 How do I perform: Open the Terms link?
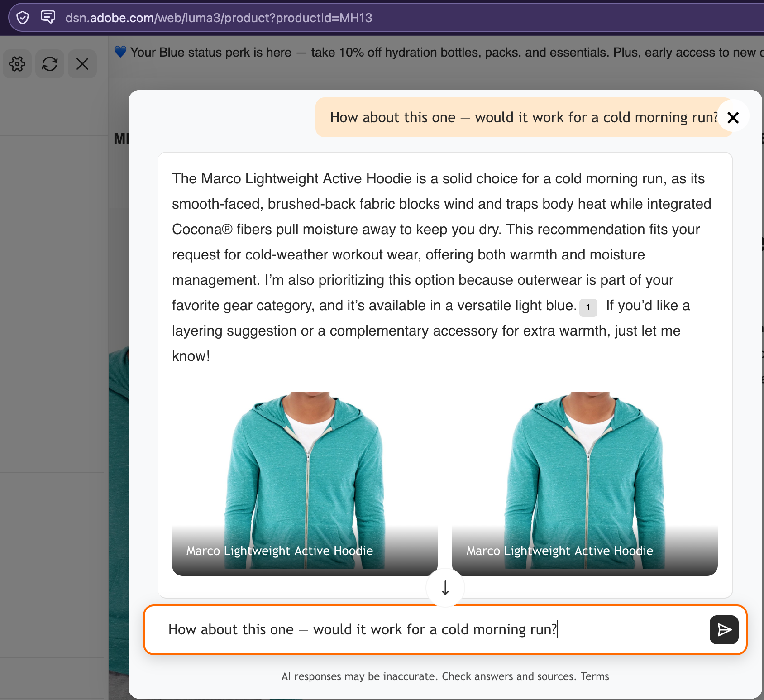[x=595, y=676]
